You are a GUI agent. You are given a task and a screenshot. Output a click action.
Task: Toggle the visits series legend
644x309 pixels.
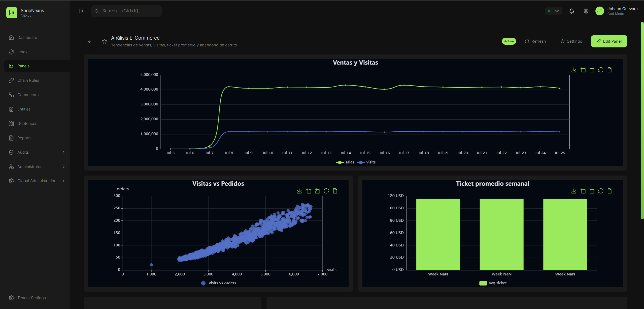pos(366,162)
